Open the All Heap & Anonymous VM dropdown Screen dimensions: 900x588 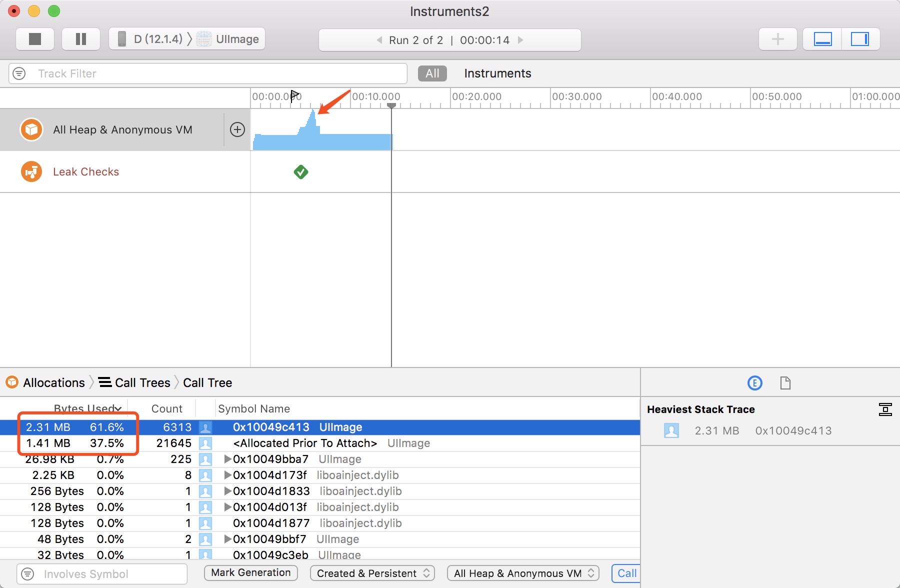tap(523, 573)
